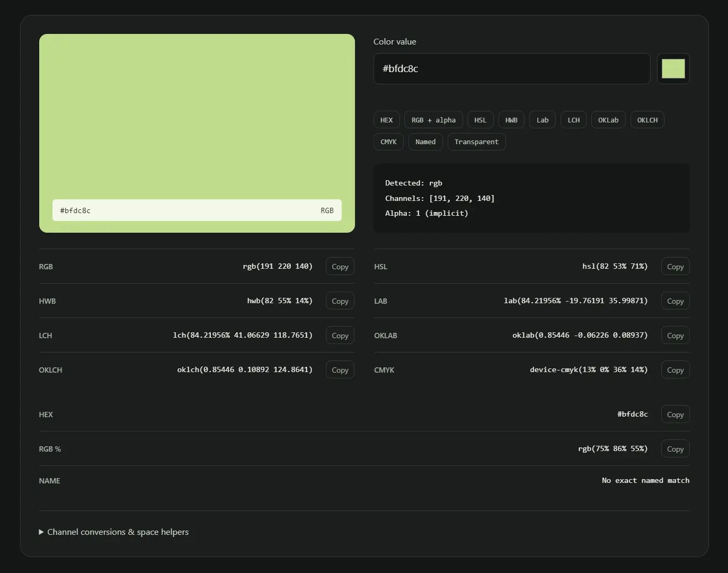
Task: Select the OKLCH example chip
Action: coord(647,120)
